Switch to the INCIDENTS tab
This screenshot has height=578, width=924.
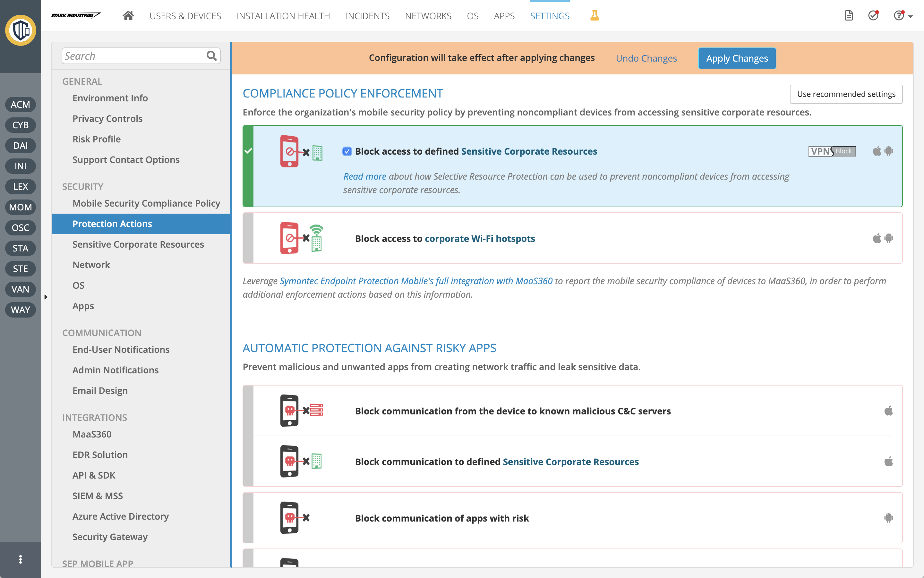pyautogui.click(x=367, y=16)
